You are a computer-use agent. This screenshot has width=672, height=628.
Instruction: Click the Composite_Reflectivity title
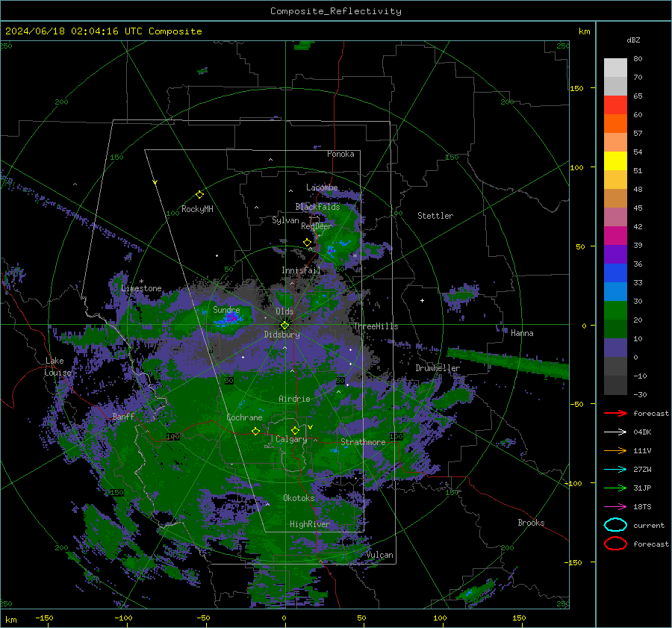tap(336, 11)
